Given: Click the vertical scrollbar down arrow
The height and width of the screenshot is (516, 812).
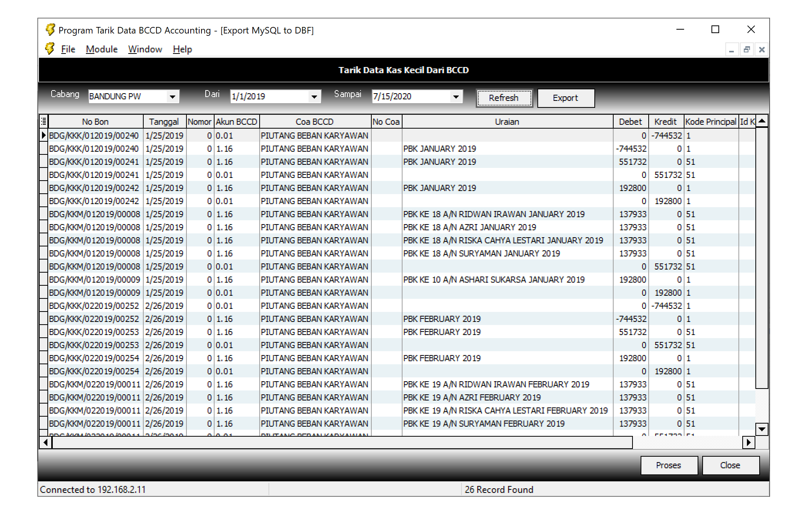Looking at the screenshot, I should tap(762, 429).
